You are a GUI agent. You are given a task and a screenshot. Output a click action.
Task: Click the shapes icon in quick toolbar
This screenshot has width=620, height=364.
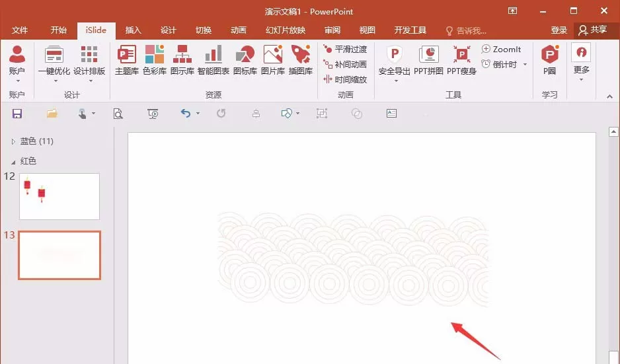pyautogui.click(x=286, y=114)
